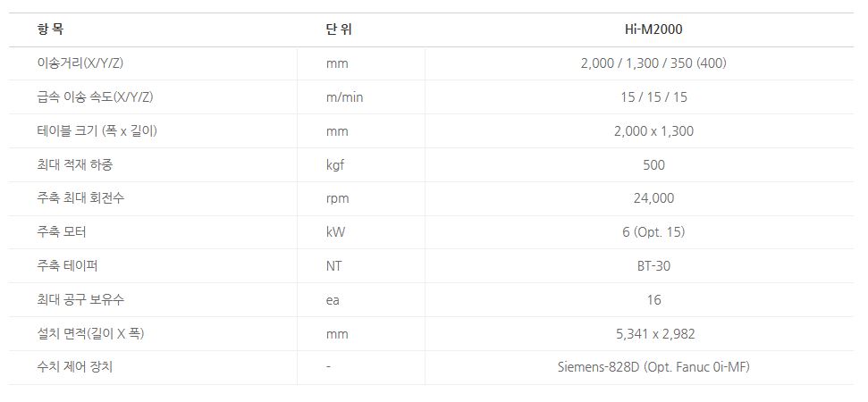The width and height of the screenshot is (868, 402).
Task: Click the 단위 column header
Action: click(x=339, y=29)
